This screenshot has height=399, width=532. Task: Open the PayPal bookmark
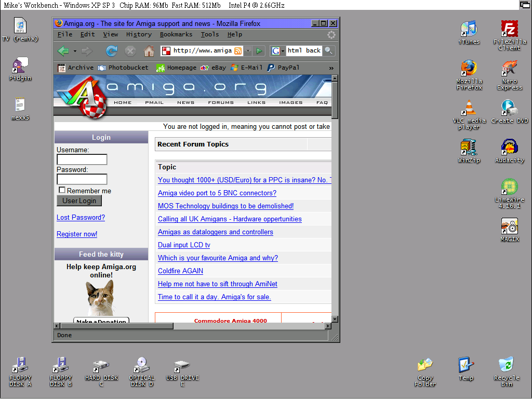283,68
